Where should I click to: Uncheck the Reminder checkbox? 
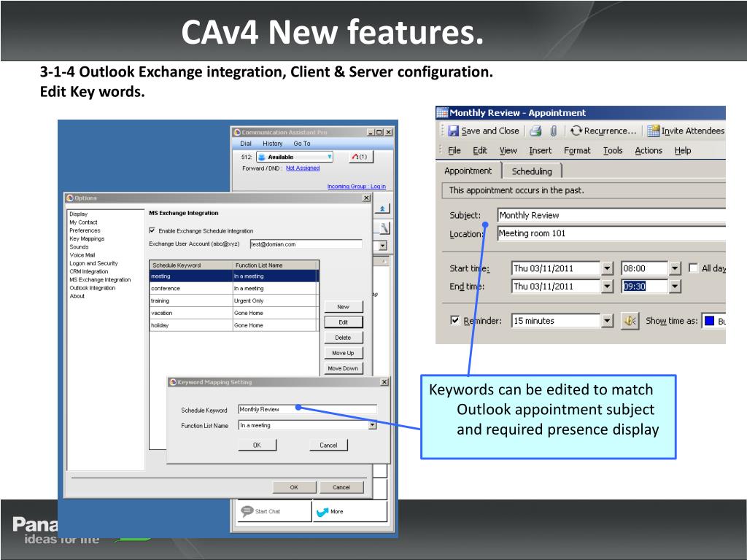tap(455, 320)
